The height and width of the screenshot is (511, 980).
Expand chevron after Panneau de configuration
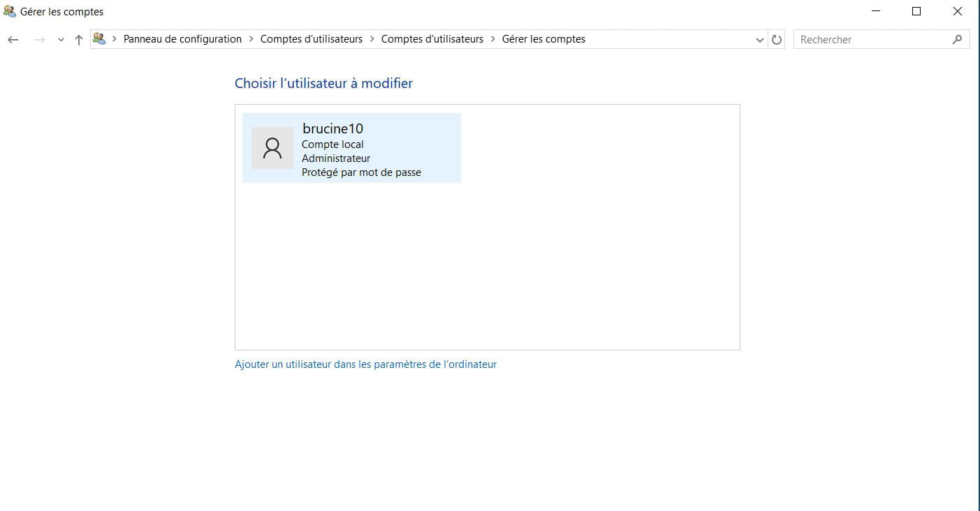(x=251, y=39)
